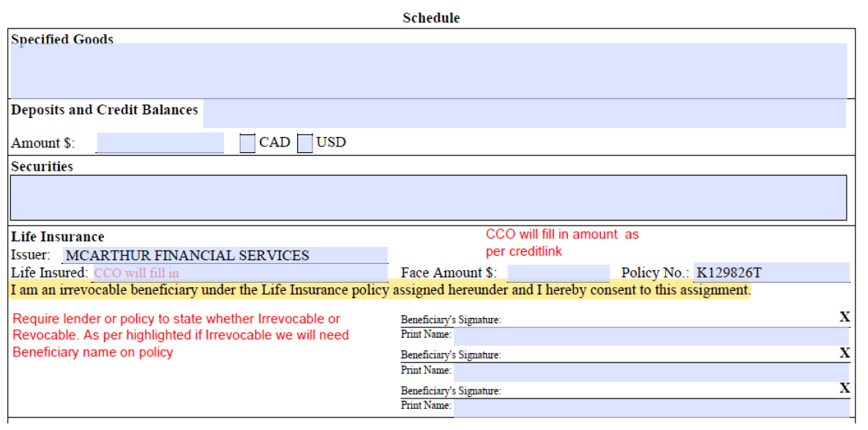Click the 'Schedule' heading
Screen dimensions: 868x430
point(431,18)
